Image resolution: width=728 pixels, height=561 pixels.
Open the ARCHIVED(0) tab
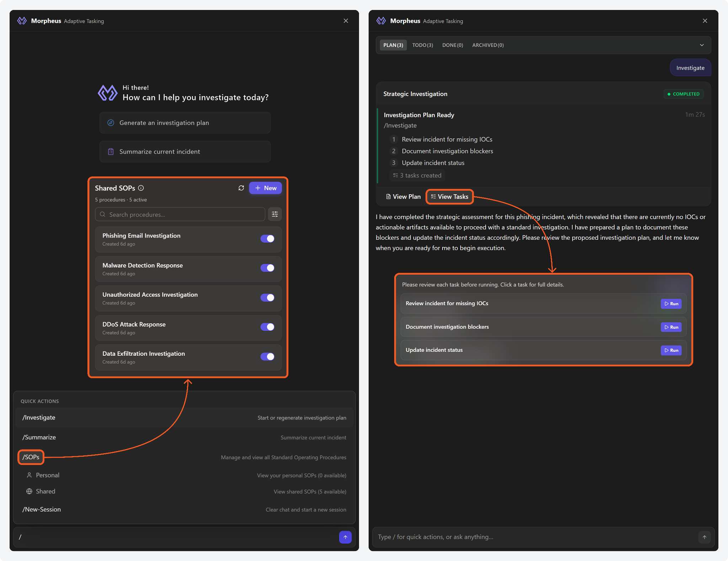pyautogui.click(x=488, y=45)
